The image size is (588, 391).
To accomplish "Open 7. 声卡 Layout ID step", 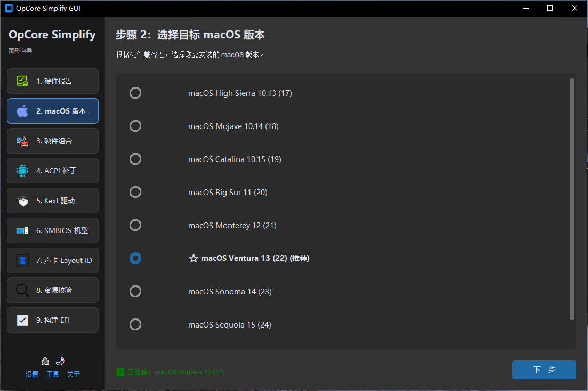I will point(52,260).
